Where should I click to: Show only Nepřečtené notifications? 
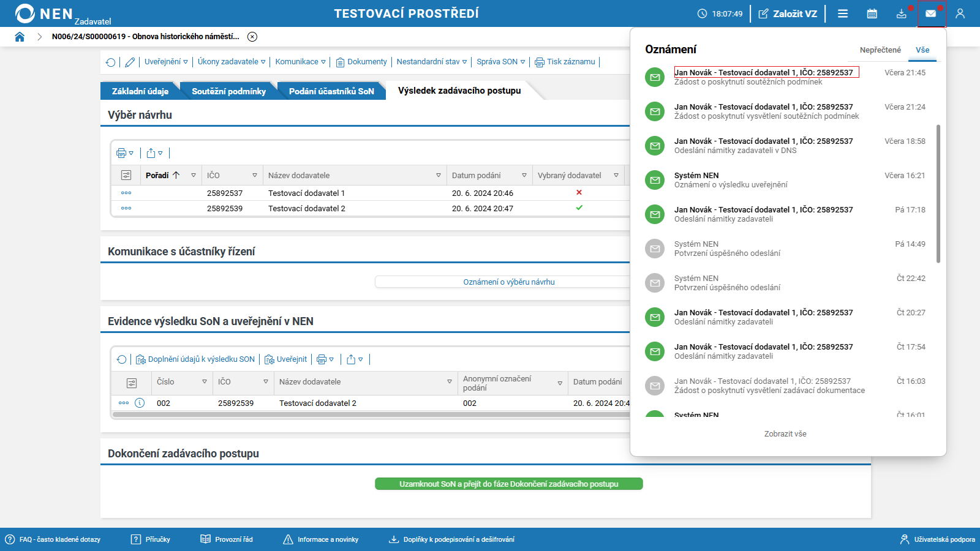pyautogui.click(x=880, y=50)
